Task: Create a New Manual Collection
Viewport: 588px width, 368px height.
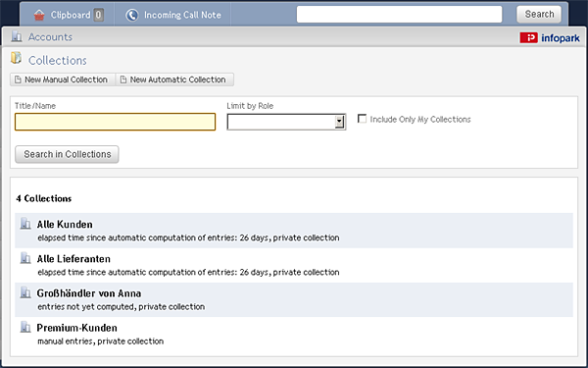Action: coord(63,79)
